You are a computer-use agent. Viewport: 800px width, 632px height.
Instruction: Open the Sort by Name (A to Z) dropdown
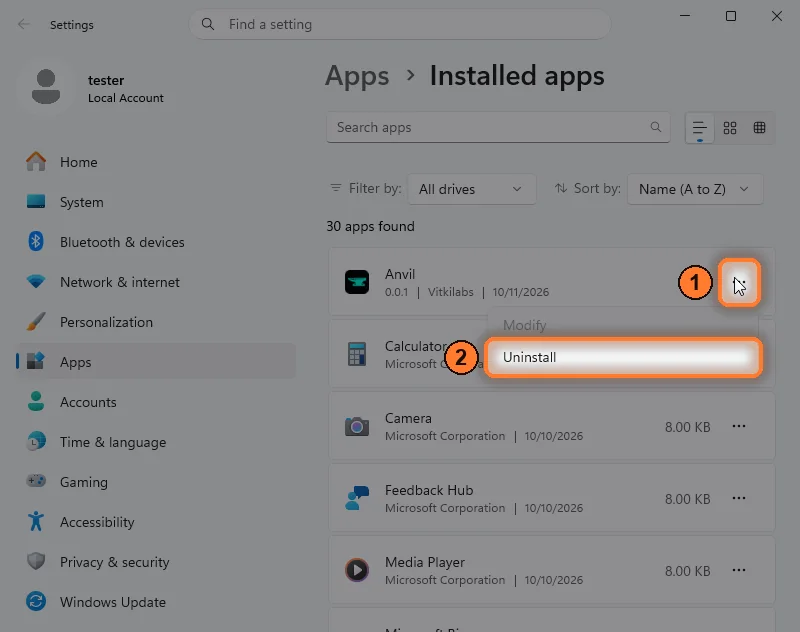(x=695, y=189)
